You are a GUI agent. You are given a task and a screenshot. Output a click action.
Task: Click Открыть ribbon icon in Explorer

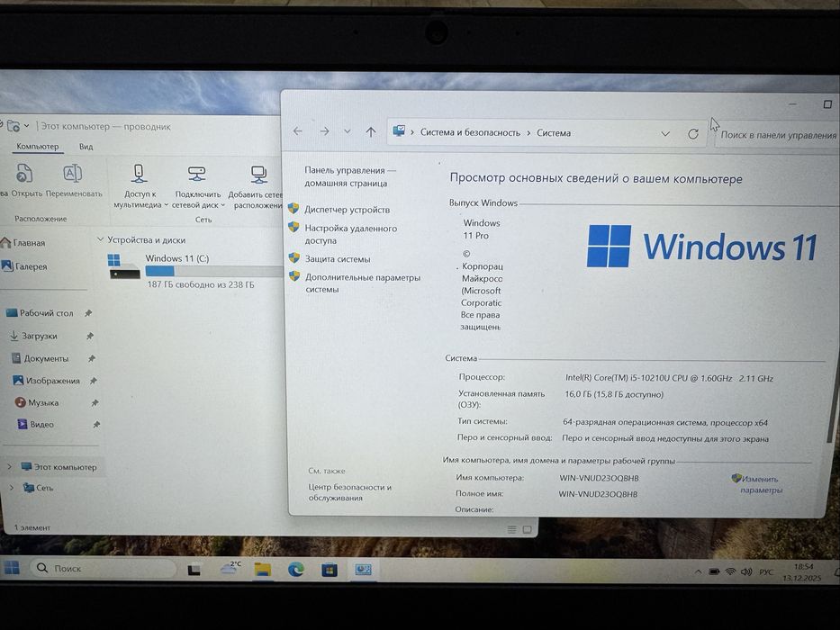(26, 181)
